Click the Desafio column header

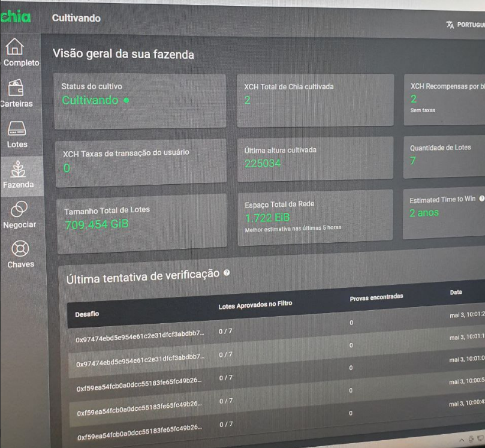[87, 314]
